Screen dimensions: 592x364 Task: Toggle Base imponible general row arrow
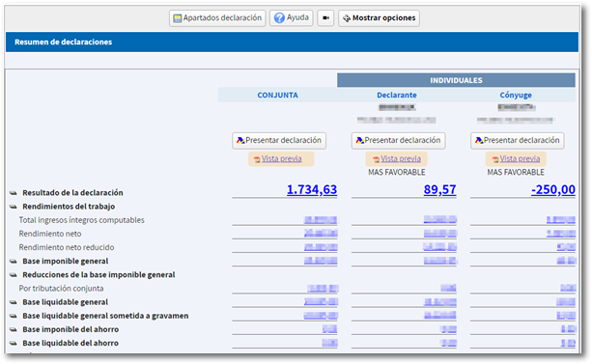coord(14,262)
